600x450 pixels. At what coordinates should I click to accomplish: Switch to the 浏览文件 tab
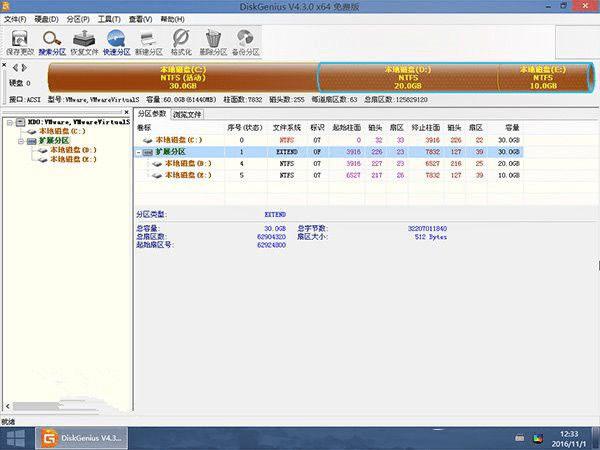(187, 114)
